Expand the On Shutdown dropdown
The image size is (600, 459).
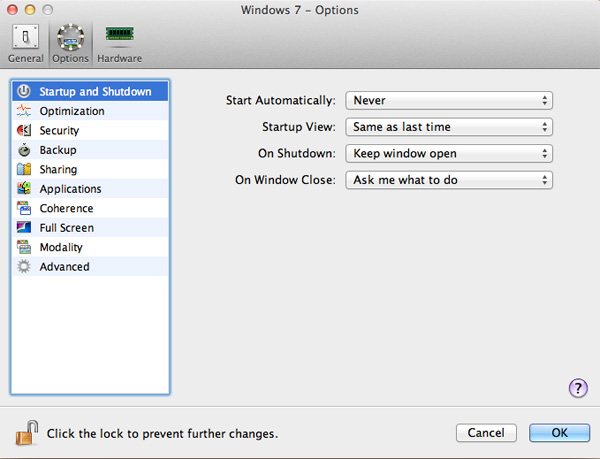tap(448, 153)
